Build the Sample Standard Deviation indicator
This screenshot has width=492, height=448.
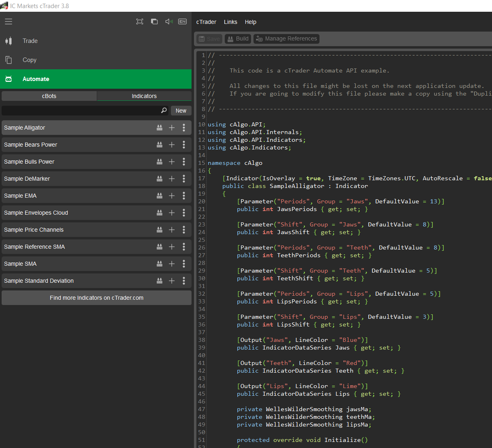point(160,281)
